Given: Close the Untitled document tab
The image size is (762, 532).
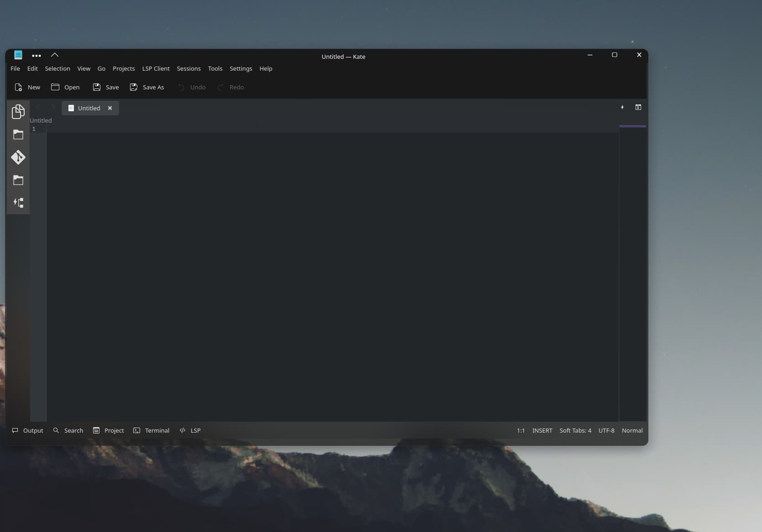Looking at the screenshot, I should 110,108.
